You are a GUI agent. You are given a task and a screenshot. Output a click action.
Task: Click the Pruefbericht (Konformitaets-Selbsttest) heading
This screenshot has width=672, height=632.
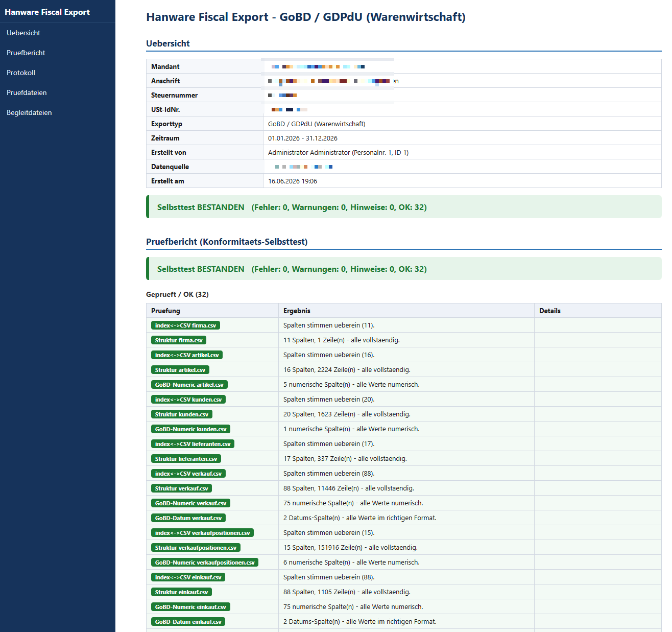pyautogui.click(x=227, y=242)
